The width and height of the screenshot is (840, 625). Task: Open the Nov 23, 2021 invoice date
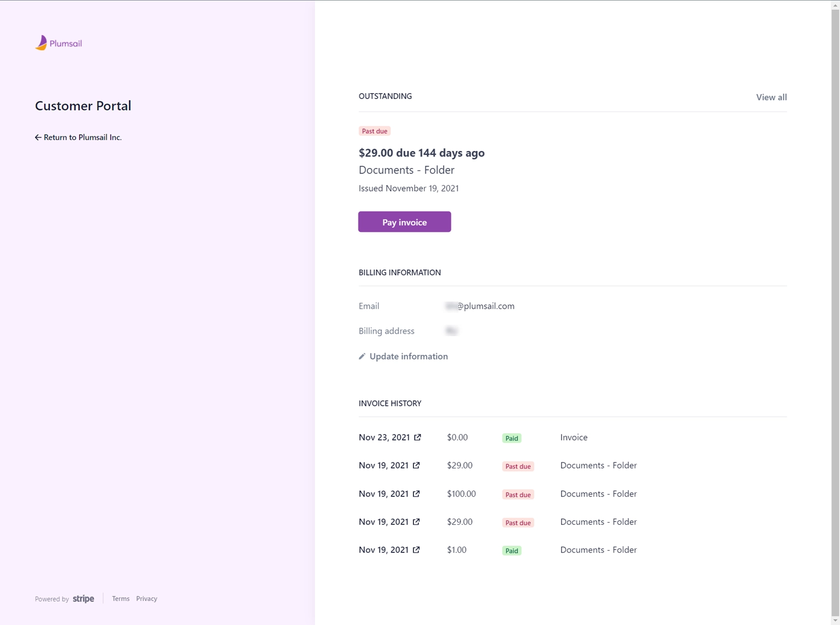click(384, 437)
